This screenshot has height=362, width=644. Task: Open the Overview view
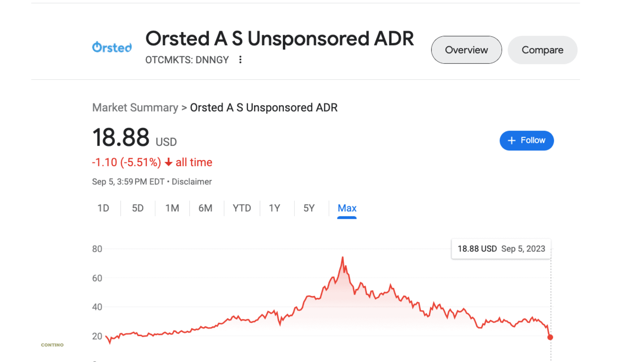click(x=466, y=50)
